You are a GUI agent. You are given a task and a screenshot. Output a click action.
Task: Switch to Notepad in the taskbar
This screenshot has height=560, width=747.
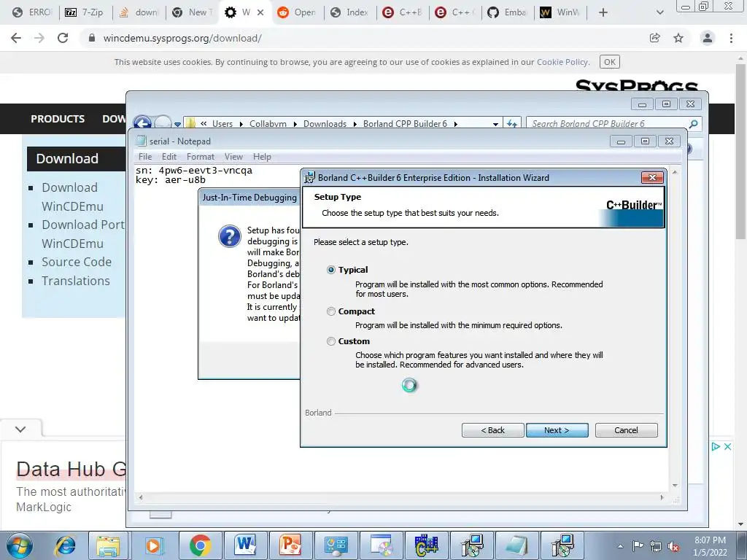pyautogui.click(x=517, y=545)
